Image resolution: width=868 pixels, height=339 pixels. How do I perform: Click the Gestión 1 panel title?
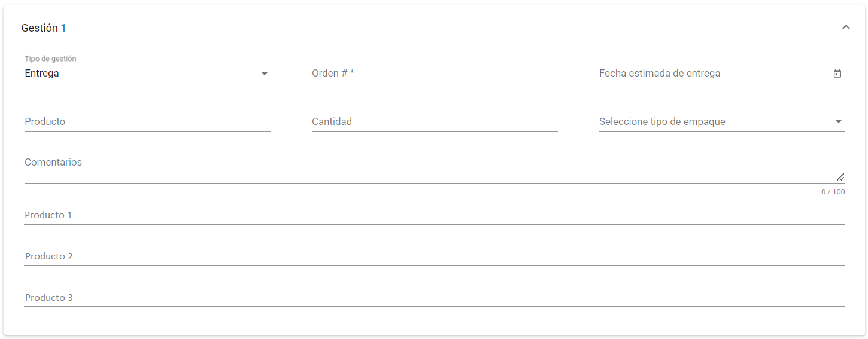click(x=44, y=28)
